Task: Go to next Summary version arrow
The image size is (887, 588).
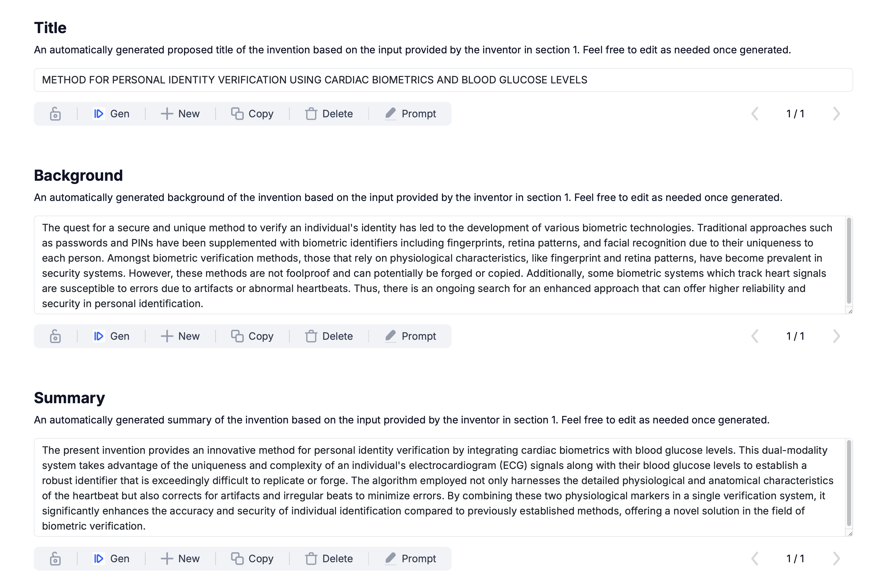Action: tap(836, 558)
